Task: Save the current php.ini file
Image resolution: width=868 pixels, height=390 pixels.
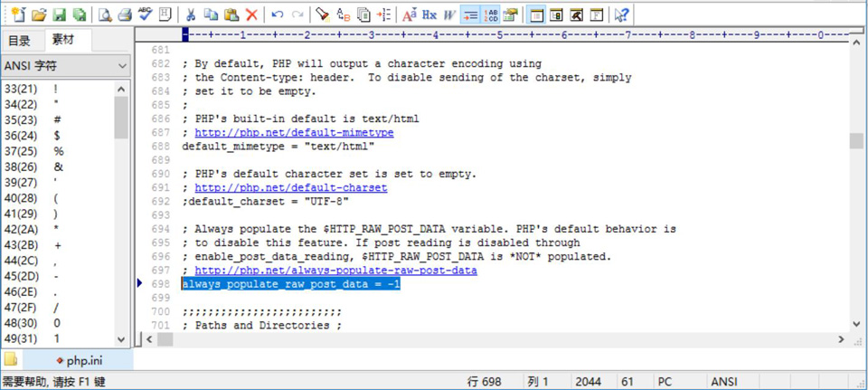Action: pos(60,14)
